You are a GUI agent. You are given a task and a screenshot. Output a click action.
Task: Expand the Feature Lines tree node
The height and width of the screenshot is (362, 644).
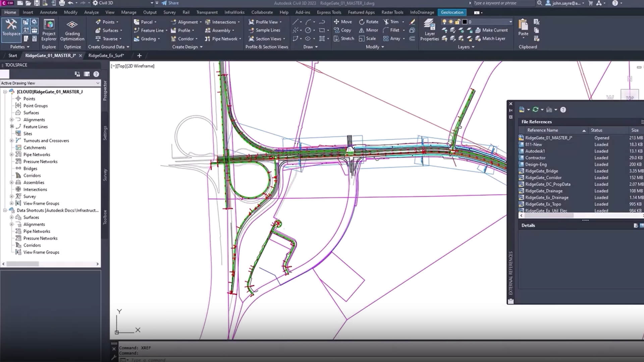[12, 126]
